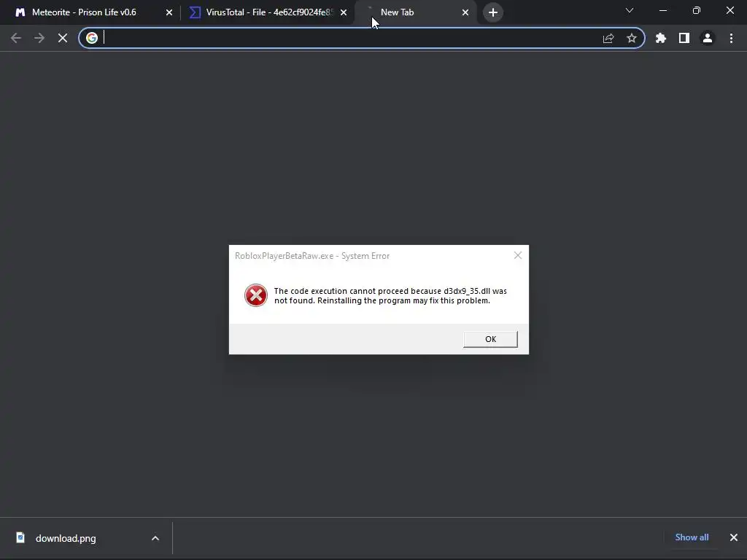Go back to previous page
747x560 pixels.
[16, 38]
